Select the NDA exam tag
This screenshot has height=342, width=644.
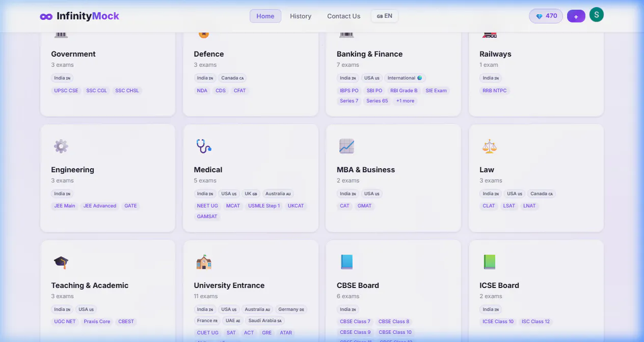[x=202, y=91]
